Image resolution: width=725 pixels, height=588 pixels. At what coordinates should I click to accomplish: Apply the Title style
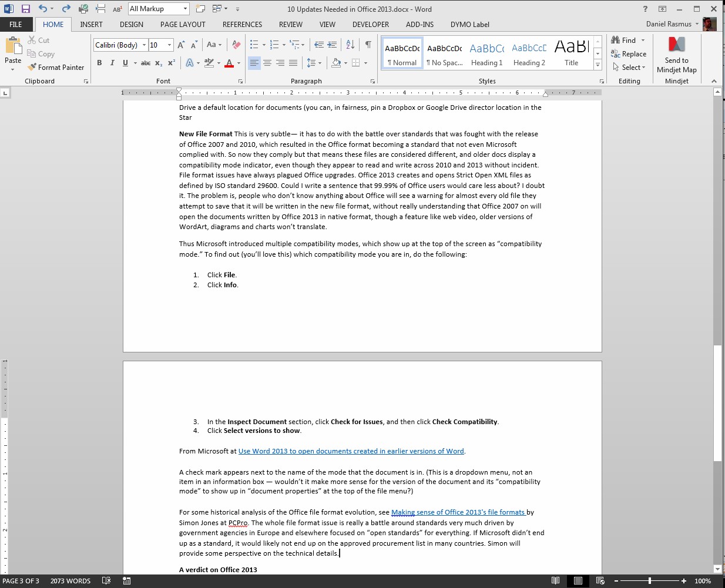click(x=572, y=53)
